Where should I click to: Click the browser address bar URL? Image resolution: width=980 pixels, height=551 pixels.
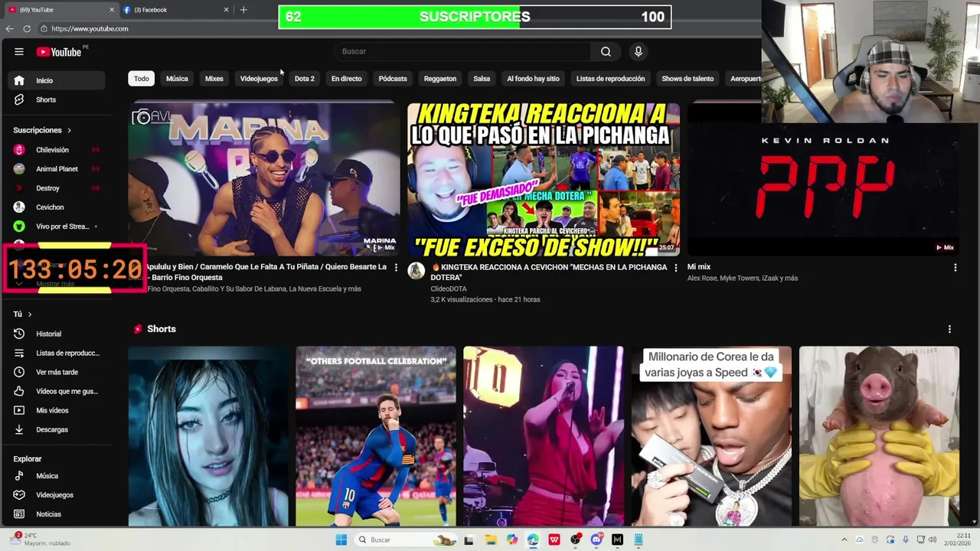tap(90, 28)
